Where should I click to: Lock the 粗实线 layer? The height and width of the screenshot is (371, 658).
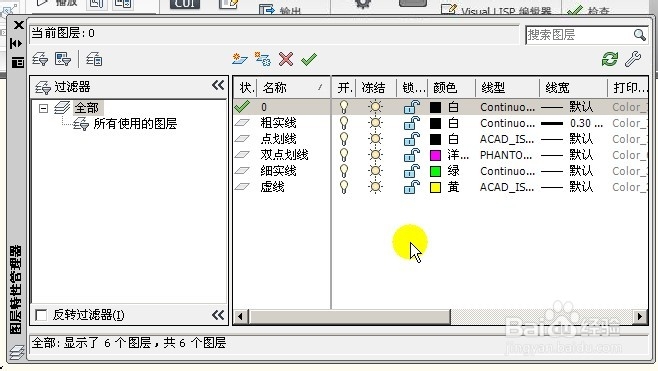pyautogui.click(x=412, y=123)
